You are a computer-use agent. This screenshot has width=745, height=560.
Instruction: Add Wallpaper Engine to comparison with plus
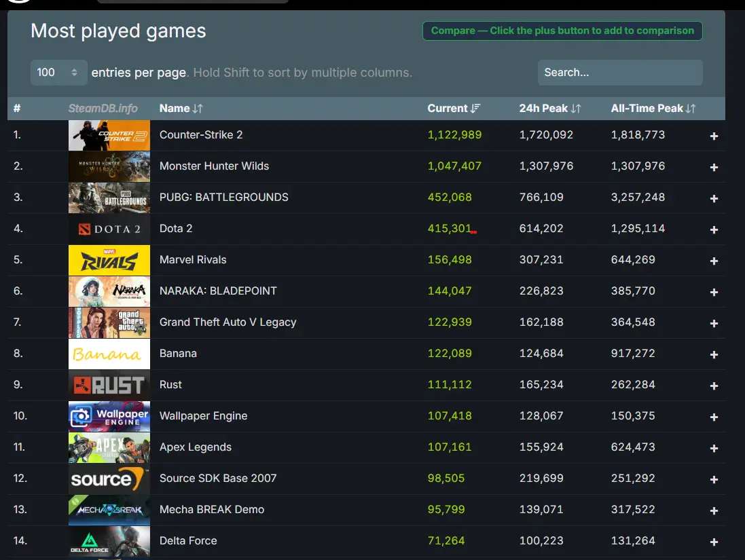coord(714,417)
